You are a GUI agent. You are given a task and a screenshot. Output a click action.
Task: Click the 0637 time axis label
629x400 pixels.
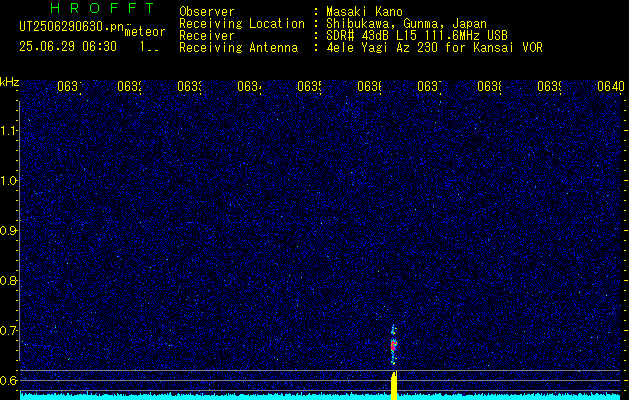430,86
